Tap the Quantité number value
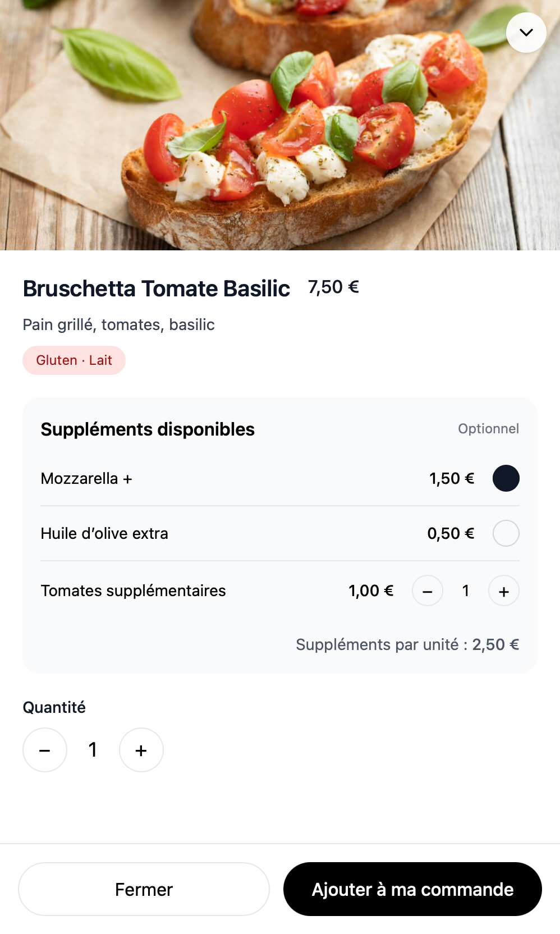Viewport: 560px width, 934px height. (93, 750)
